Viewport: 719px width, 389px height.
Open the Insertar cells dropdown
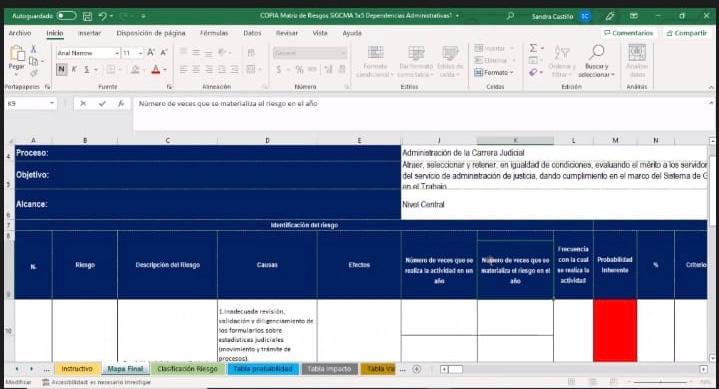494,48
